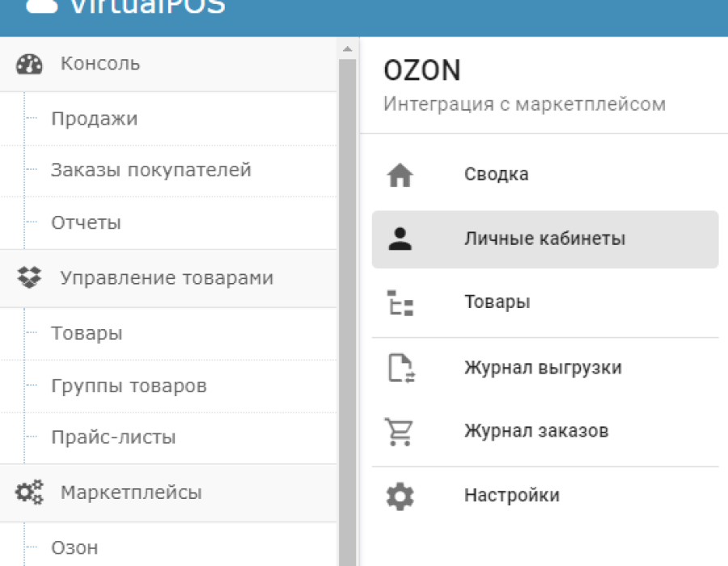
Task: Click the sidebar vertical scrollbar thumb
Action: point(347,312)
